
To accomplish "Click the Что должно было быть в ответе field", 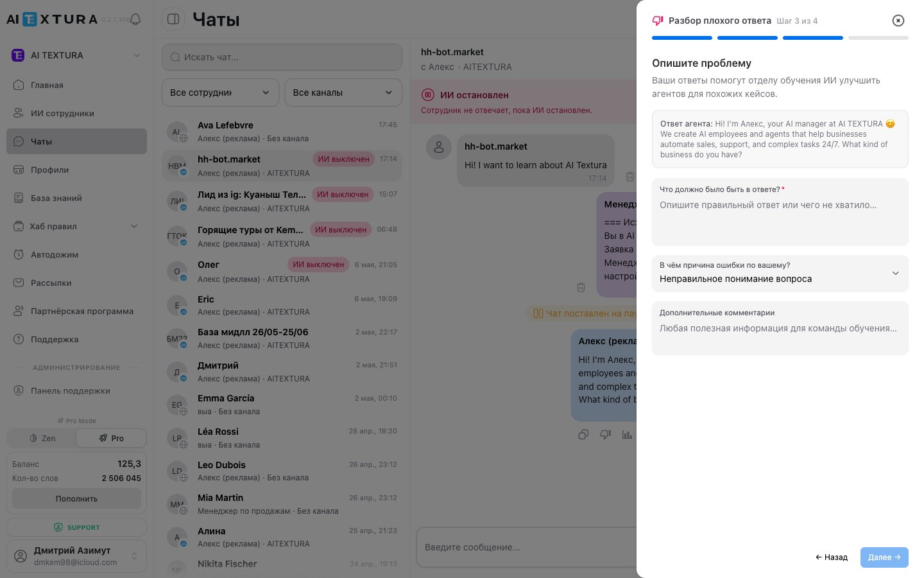I will pos(780,212).
